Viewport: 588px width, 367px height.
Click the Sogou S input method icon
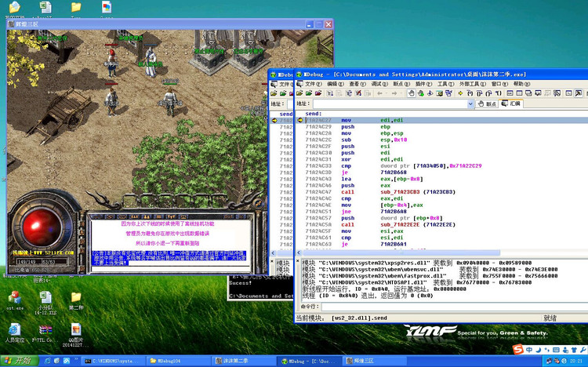(x=518, y=350)
